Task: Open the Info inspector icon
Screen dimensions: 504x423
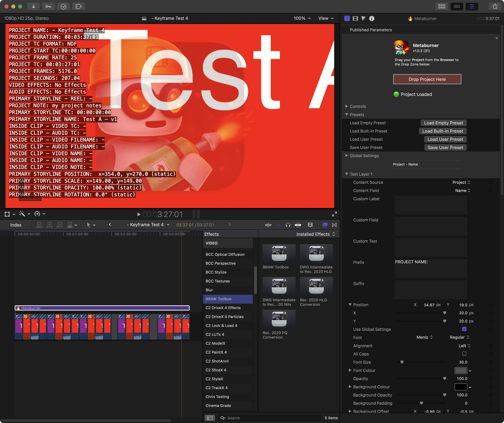Action: (372, 18)
